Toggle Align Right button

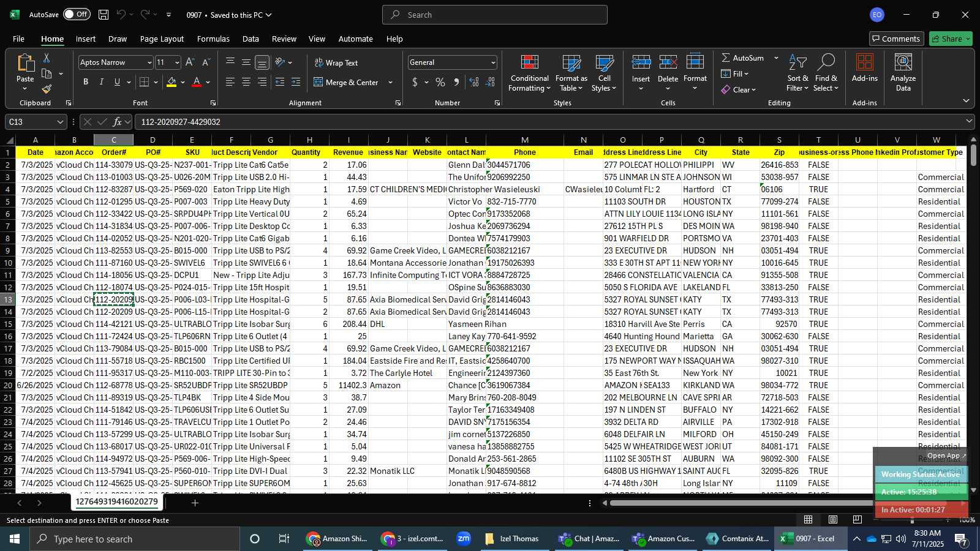[x=262, y=82]
